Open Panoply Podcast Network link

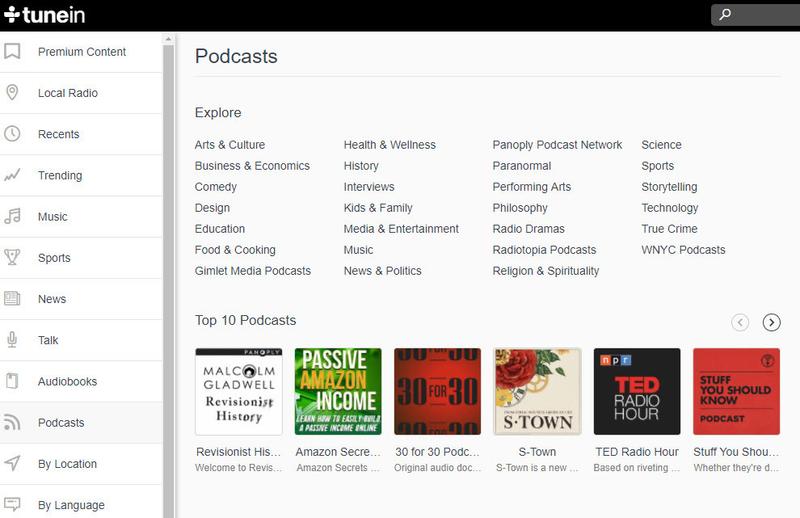pos(557,145)
